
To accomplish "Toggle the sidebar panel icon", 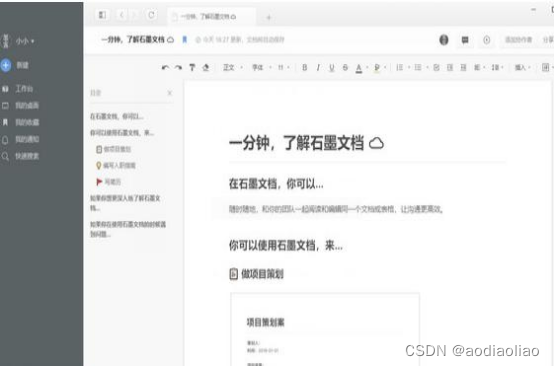I will click(102, 15).
